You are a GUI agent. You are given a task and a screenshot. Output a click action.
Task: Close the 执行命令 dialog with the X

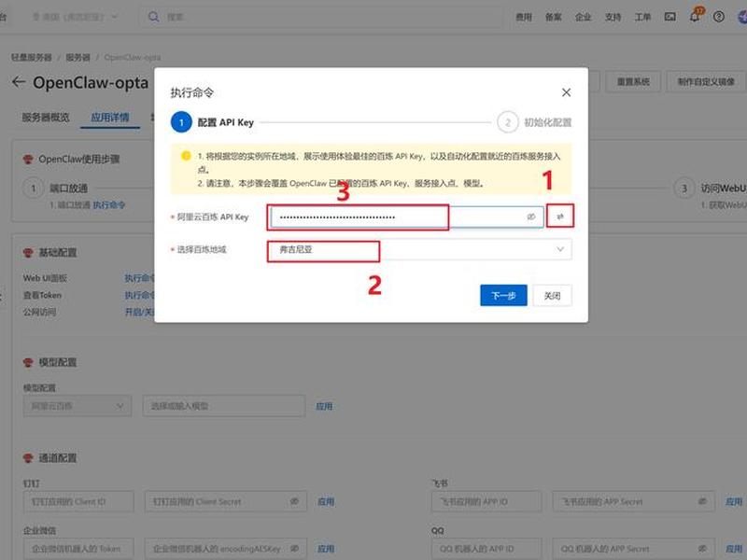566,92
